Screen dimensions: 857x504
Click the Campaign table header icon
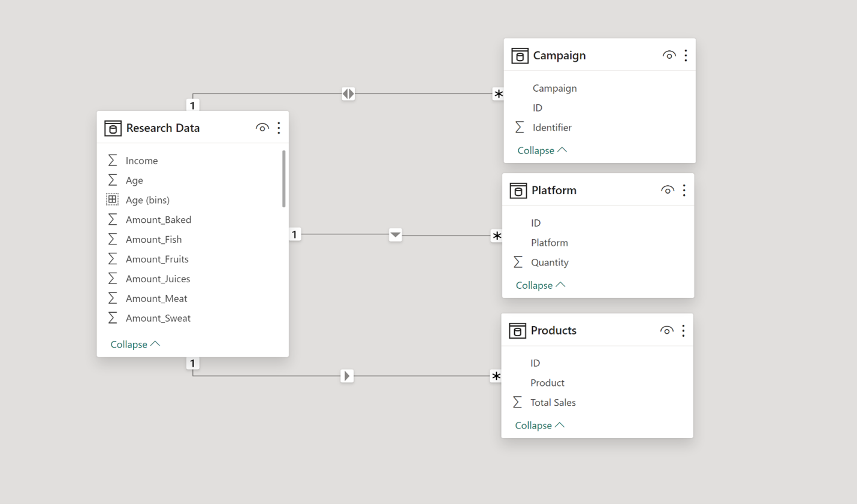coord(520,56)
